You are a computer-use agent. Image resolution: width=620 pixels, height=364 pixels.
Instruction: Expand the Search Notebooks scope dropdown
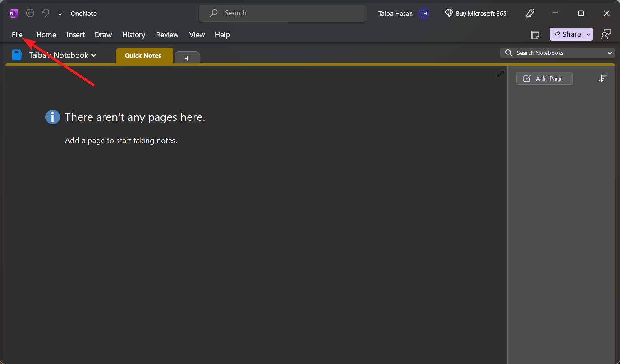click(x=610, y=53)
